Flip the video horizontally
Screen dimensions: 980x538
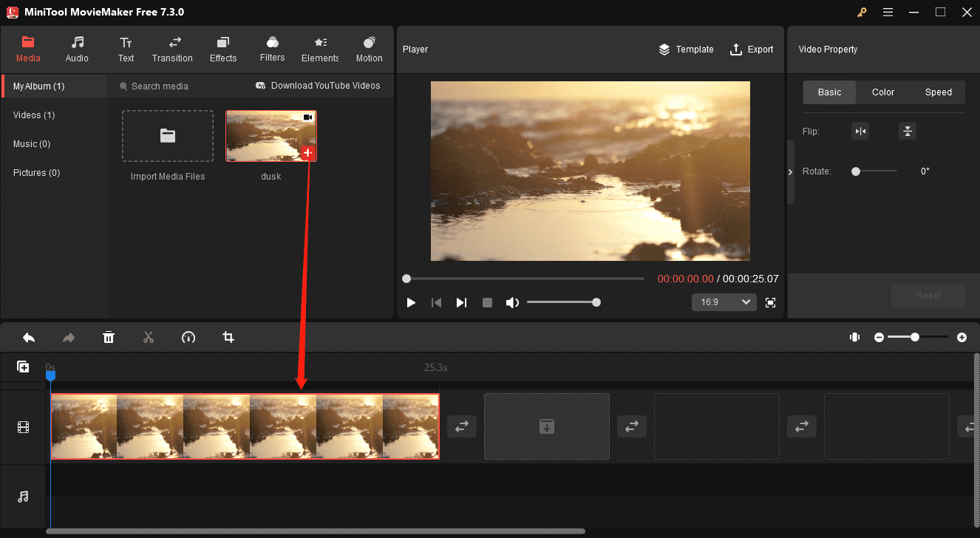click(860, 132)
